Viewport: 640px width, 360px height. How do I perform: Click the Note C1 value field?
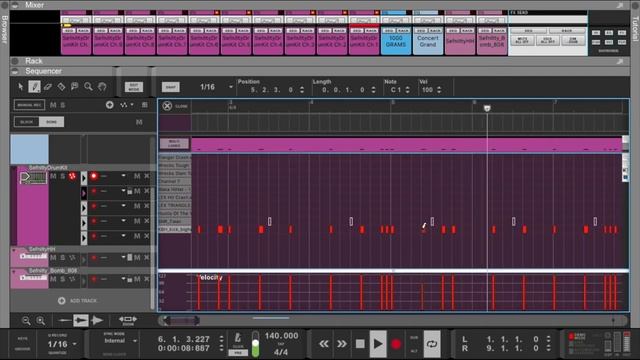[396, 90]
